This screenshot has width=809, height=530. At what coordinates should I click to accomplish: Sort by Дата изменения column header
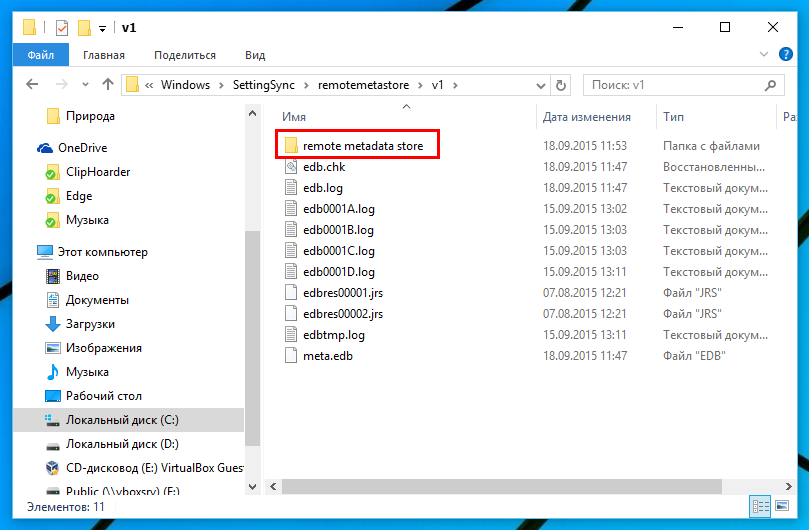[587, 117]
